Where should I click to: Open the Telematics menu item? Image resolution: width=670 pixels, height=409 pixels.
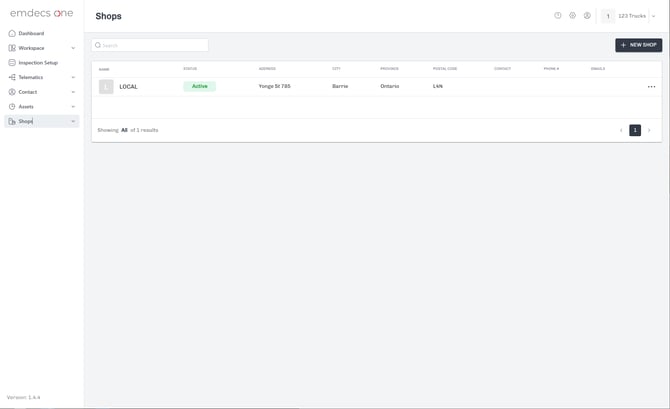[x=31, y=77]
